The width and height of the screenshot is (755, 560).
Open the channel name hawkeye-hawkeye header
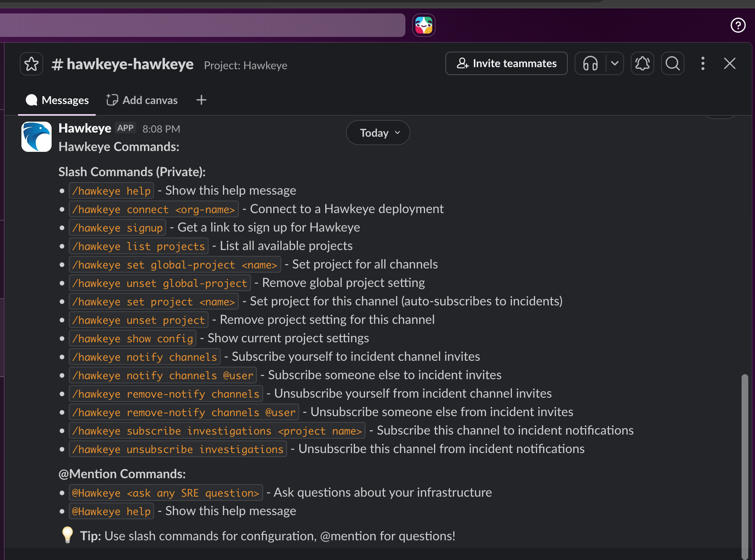coord(122,64)
